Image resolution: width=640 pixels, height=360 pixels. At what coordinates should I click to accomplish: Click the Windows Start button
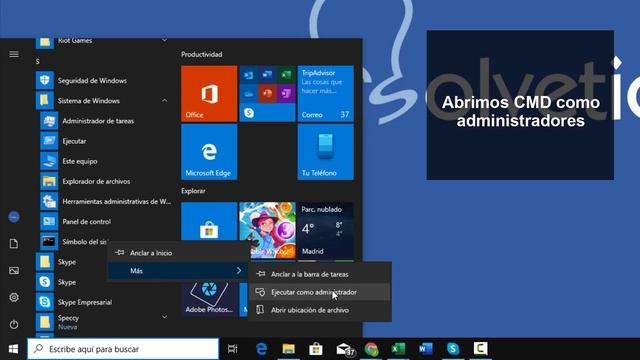[13, 349]
